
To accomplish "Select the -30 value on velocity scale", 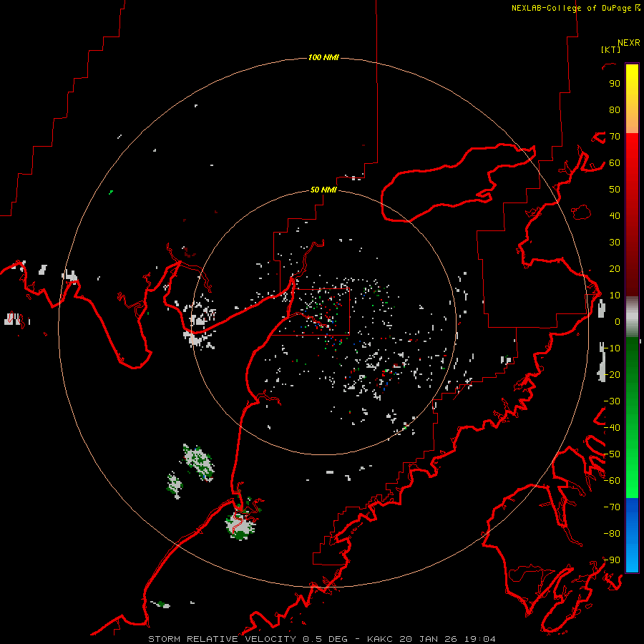I will [613, 401].
